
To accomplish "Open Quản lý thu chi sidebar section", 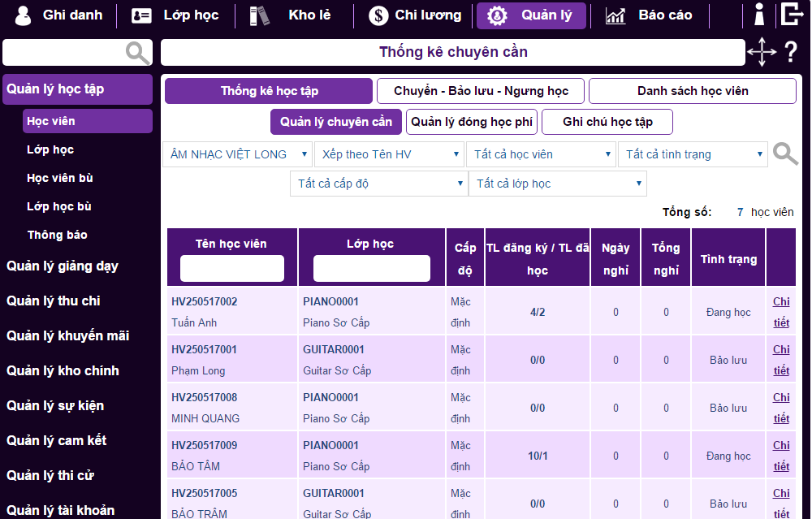I will click(x=54, y=301).
